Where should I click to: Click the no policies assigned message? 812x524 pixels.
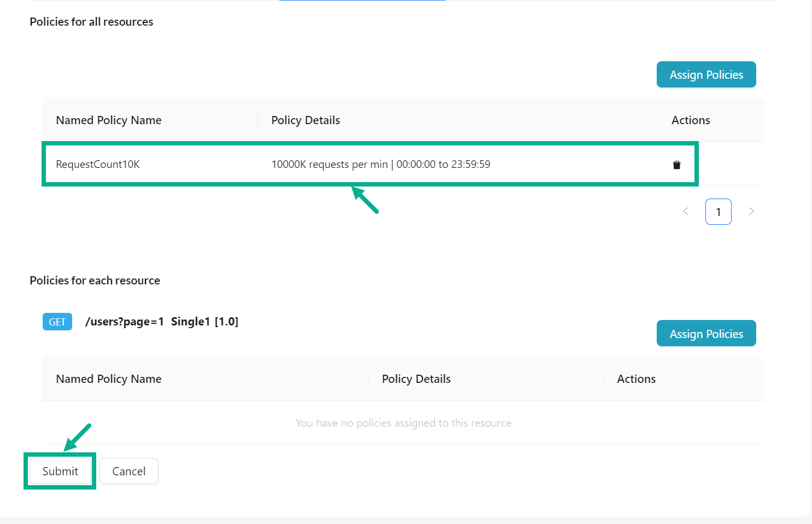click(404, 423)
